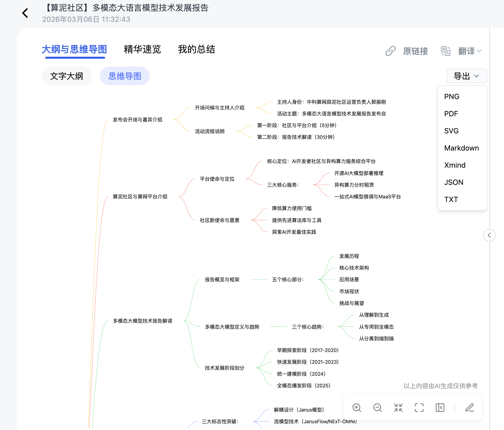Image resolution: width=504 pixels, height=430 pixels.
Task: Click text 核心定位：AI开发者社区与异构算力服务综合平台
Action: [x=321, y=161]
